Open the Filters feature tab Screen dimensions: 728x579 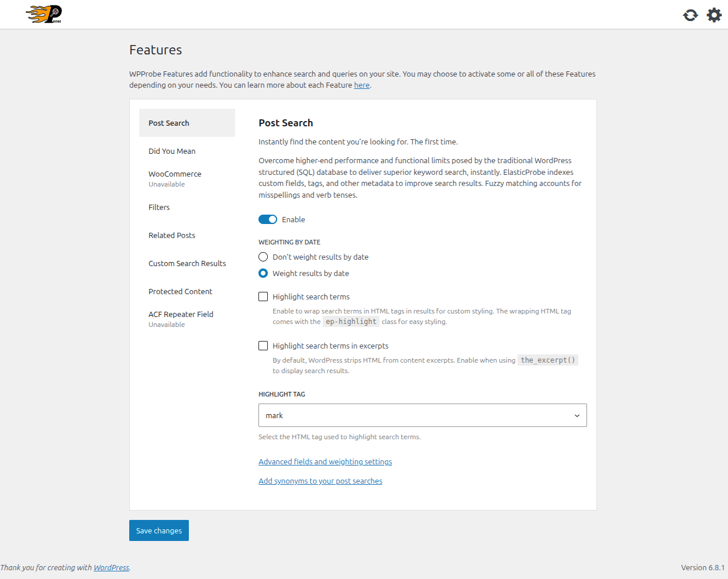point(159,207)
